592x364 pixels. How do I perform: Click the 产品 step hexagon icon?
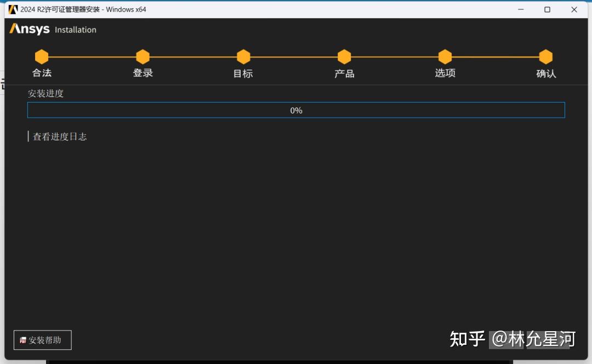click(344, 56)
